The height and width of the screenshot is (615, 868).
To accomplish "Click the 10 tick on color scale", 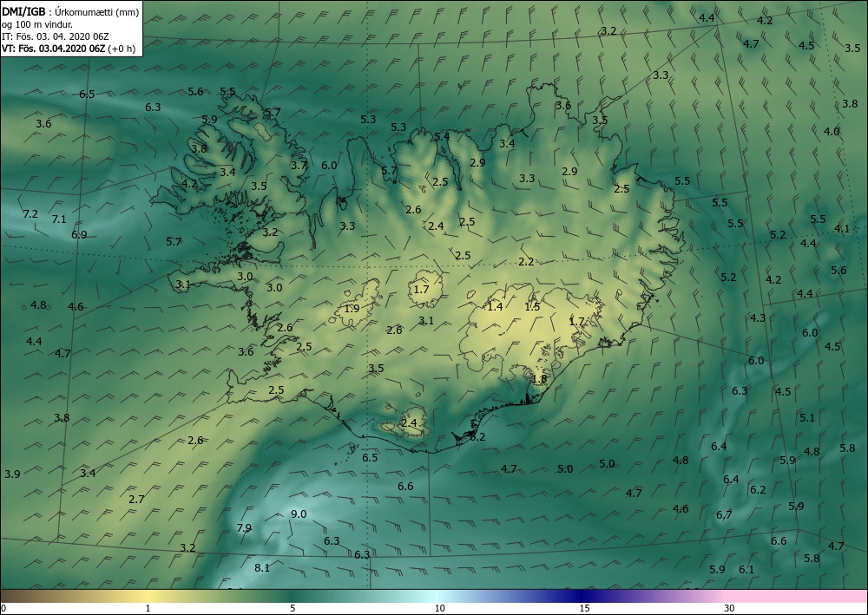I will pos(439,608).
